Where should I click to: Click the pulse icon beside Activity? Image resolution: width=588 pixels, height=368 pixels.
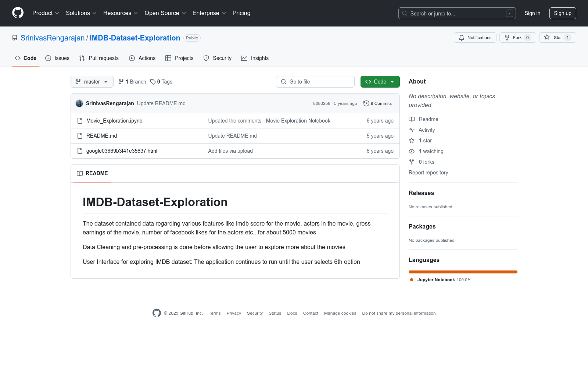[x=412, y=130]
